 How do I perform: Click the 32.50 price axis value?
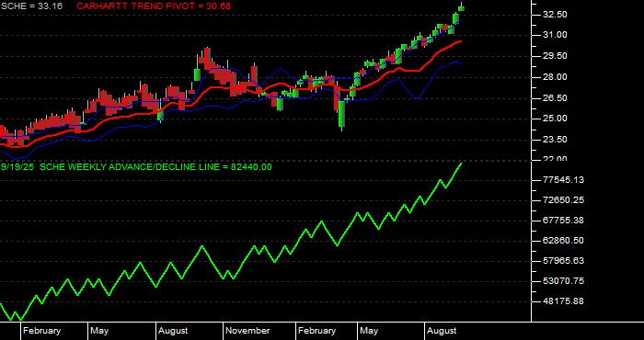pos(556,15)
